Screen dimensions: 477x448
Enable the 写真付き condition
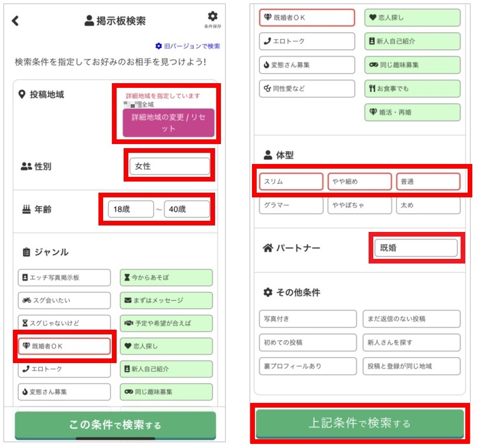(x=307, y=319)
